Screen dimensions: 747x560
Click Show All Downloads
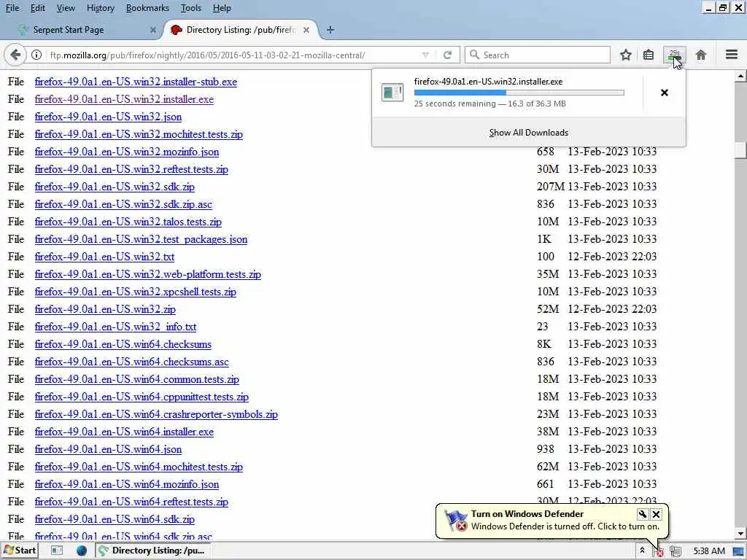point(529,133)
